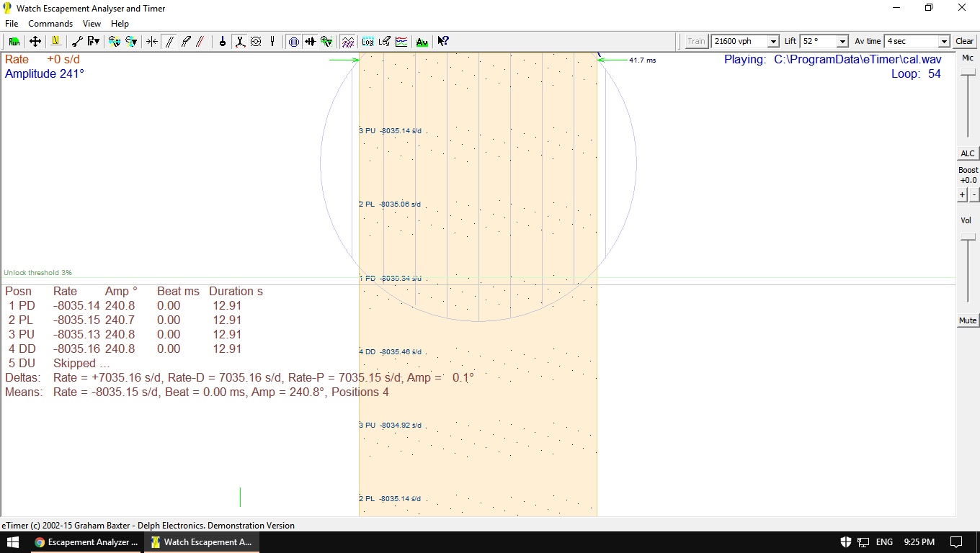The image size is (980, 553).
Task: Toggle the black waveform display icon
Action: click(x=310, y=42)
